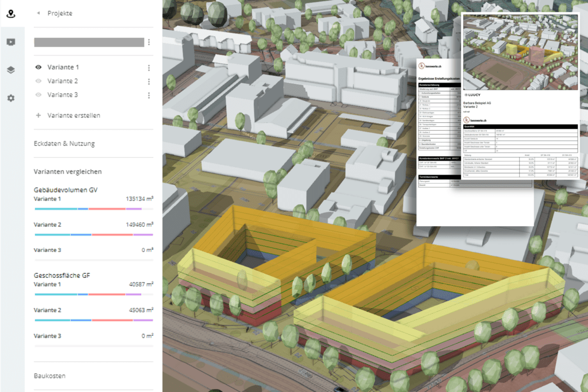Screen dimensions: 588x392
Task: Open Variante 2 three-dot options menu
Action: click(149, 81)
